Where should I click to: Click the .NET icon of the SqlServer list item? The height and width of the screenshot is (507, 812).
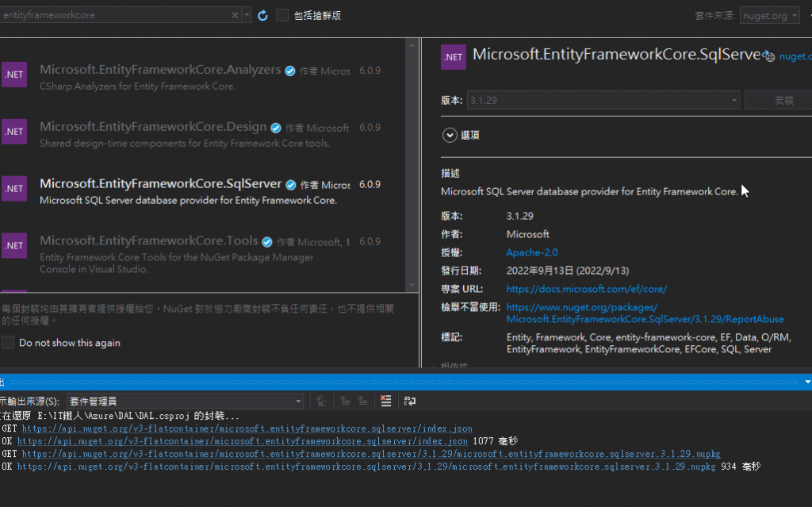[14, 189]
